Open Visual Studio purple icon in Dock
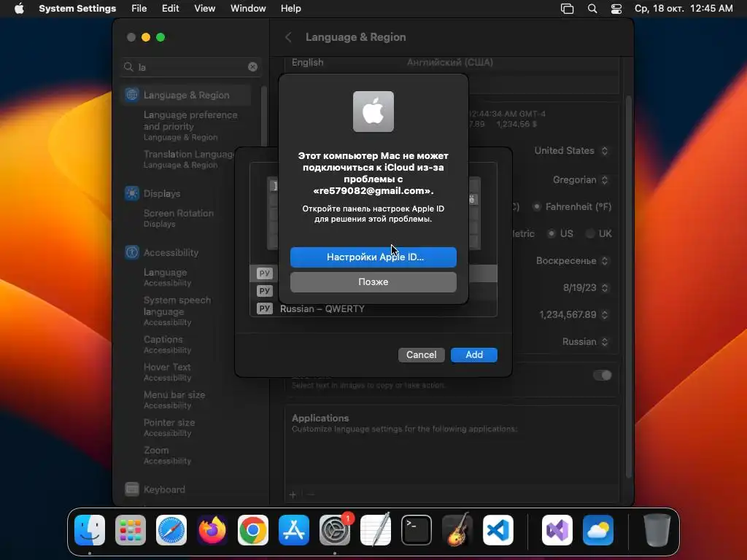This screenshot has height=560, width=747. [557, 530]
